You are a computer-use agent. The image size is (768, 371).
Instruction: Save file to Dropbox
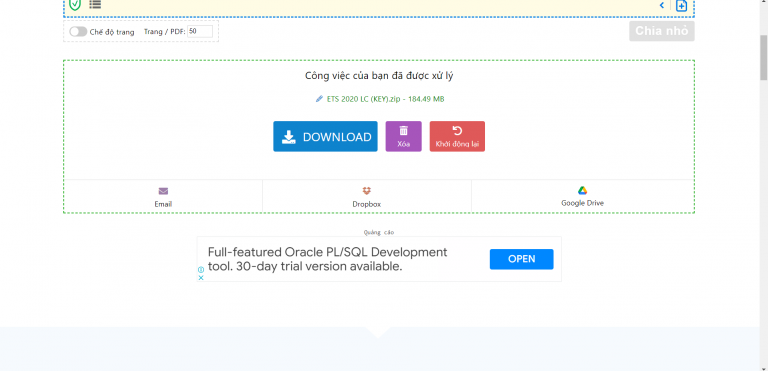point(367,197)
